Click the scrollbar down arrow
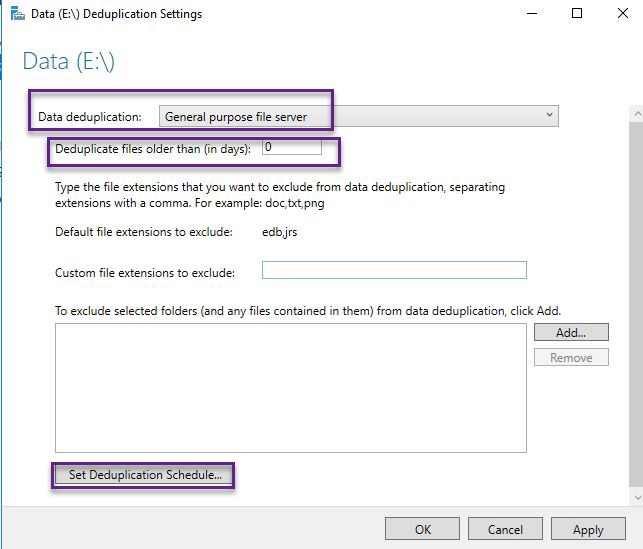This screenshot has height=549, width=643. pyautogui.click(x=637, y=498)
